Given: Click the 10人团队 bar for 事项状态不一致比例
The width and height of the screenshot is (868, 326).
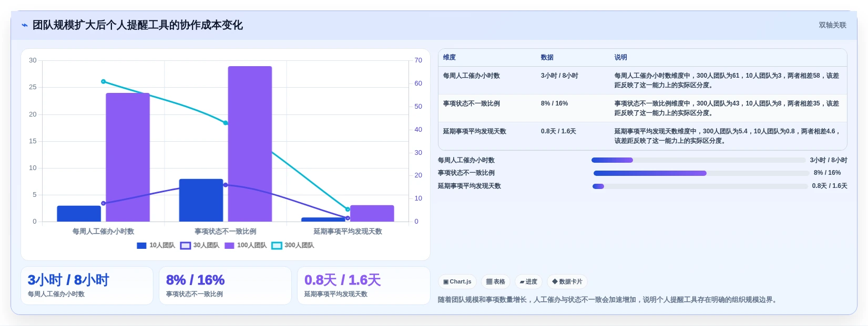Looking at the screenshot, I should [201, 200].
